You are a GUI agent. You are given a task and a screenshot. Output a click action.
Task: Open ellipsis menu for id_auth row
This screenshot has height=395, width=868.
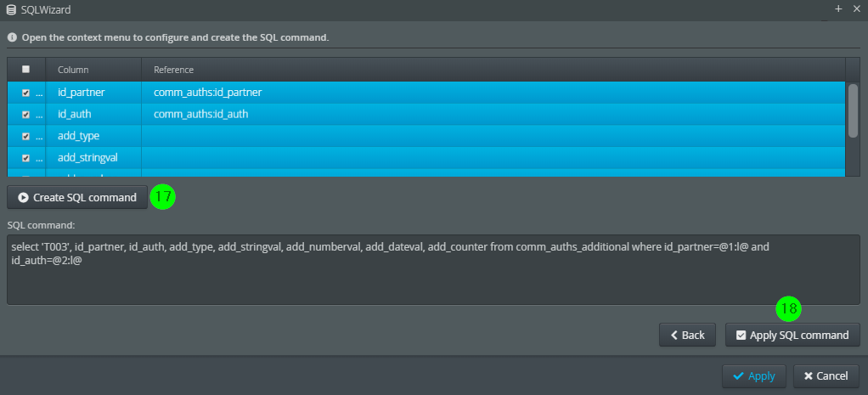click(x=39, y=116)
